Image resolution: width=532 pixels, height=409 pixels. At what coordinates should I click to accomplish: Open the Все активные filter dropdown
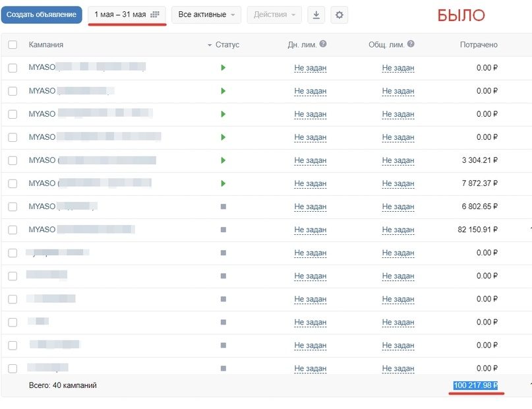[x=206, y=15]
